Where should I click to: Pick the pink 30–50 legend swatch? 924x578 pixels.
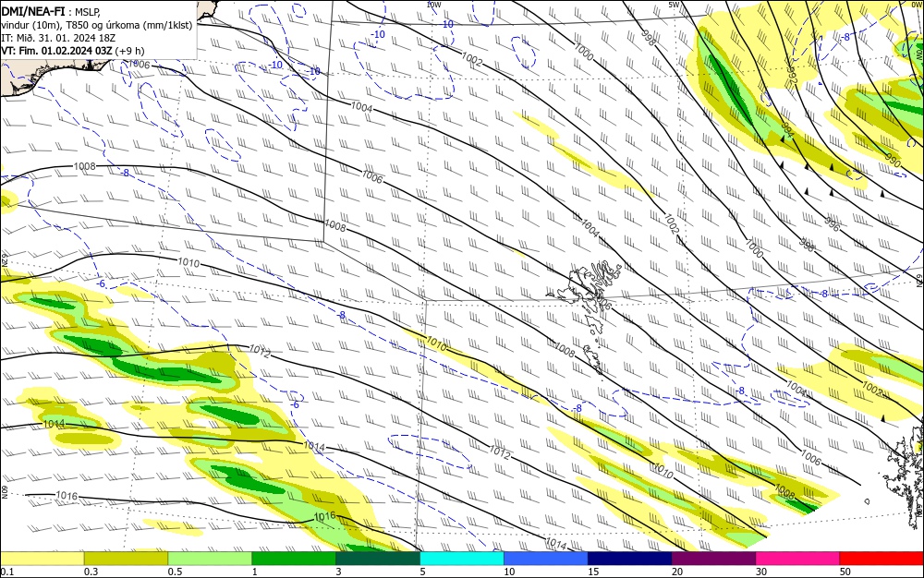[x=798, y=559]
